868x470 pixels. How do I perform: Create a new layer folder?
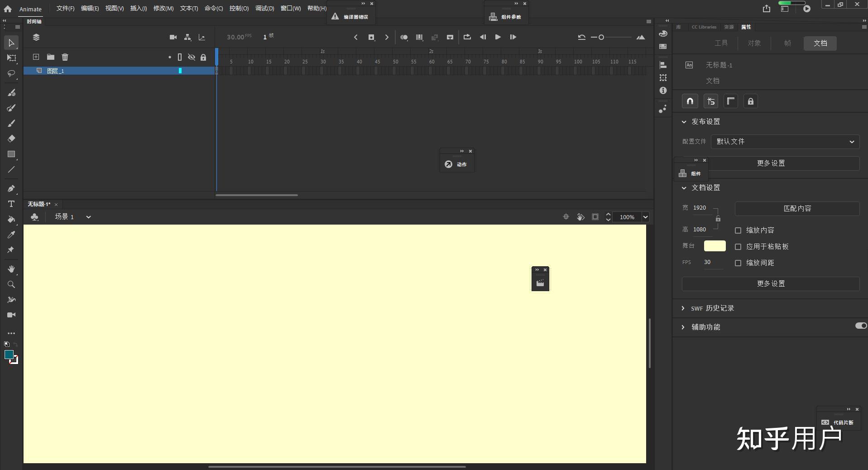point(51,57)
